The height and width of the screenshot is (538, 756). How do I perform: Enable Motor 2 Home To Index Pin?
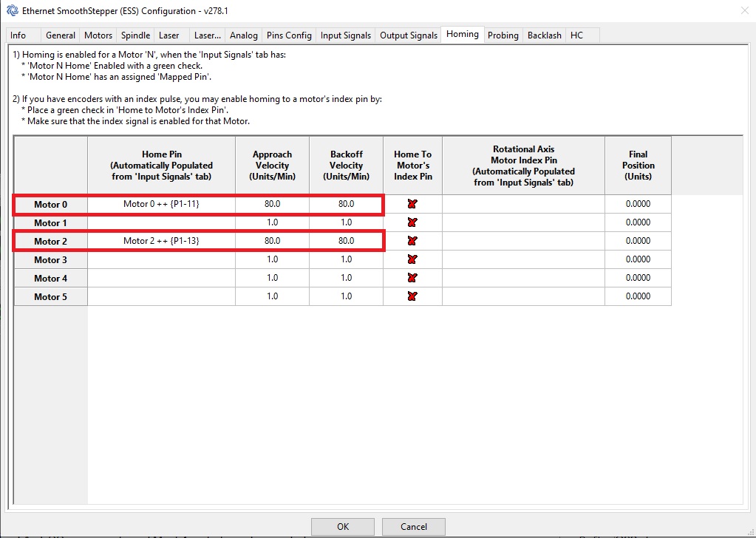[412, 241]
